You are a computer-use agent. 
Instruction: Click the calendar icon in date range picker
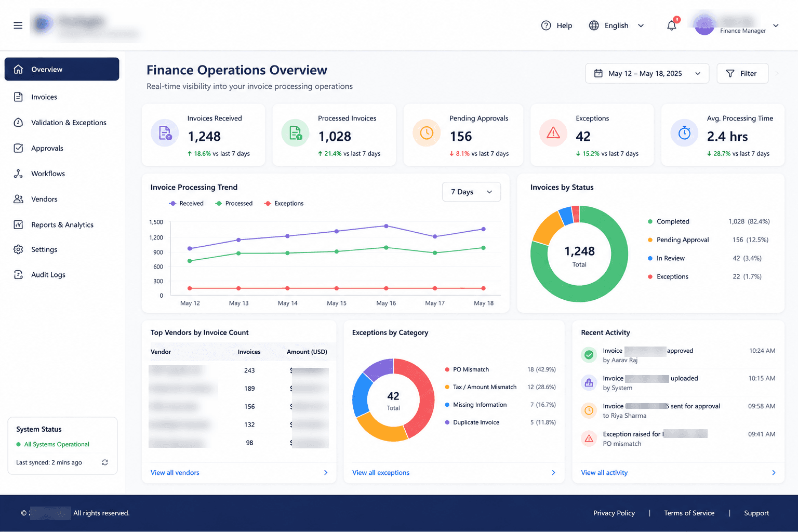(598, 73)
